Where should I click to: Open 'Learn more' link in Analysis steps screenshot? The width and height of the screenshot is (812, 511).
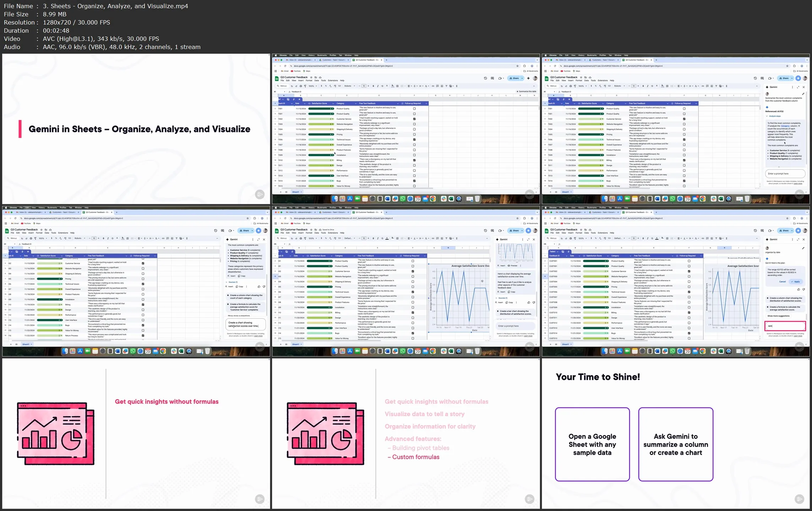798,184
